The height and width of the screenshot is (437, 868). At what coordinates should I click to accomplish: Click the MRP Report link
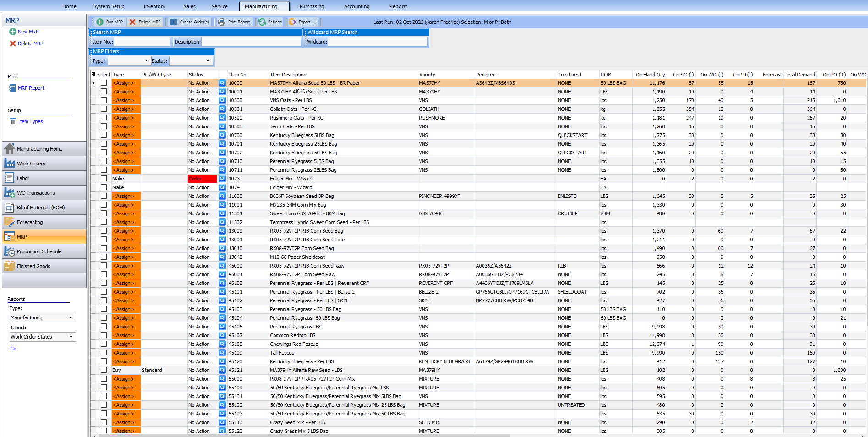[x=31, y=88]
